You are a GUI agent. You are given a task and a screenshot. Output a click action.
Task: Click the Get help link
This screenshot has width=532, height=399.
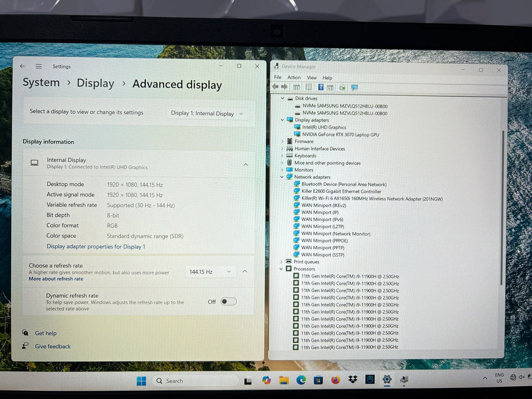[x=46, y=333]
